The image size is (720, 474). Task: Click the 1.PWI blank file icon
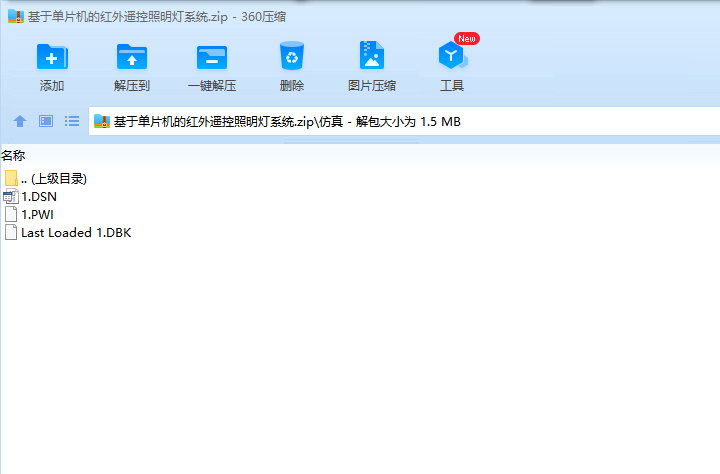pos(11,214)
